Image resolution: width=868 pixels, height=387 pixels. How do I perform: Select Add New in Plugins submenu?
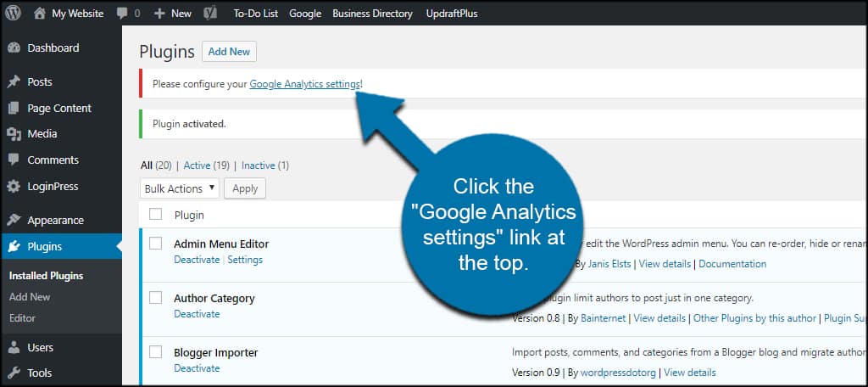coord(30,297)
